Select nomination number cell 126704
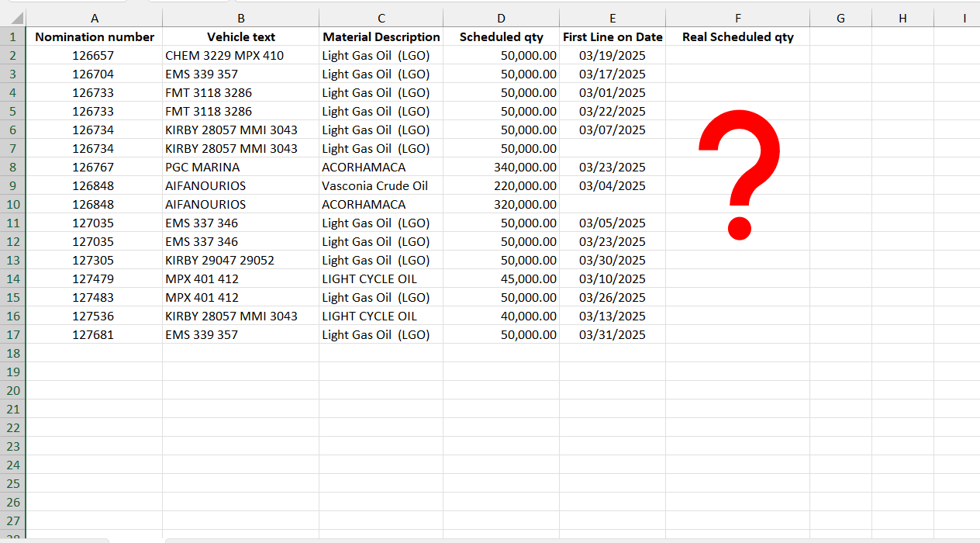Screen dimensions: 980x543 click(95, 74)
